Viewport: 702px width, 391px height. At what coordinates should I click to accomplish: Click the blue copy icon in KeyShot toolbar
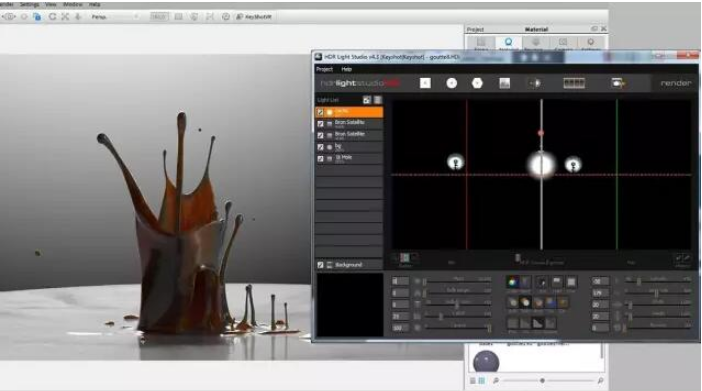(x=37, y=17)
